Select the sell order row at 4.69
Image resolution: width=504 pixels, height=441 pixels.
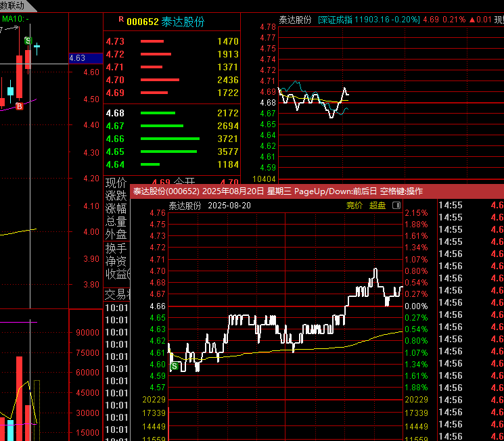click(172, 93)
